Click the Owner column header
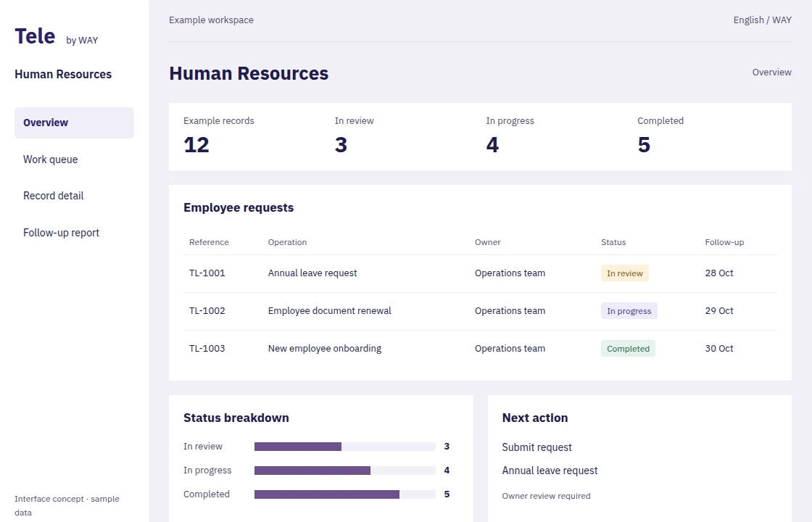This screenshot has height=522, width=812. tap(488, 242)
